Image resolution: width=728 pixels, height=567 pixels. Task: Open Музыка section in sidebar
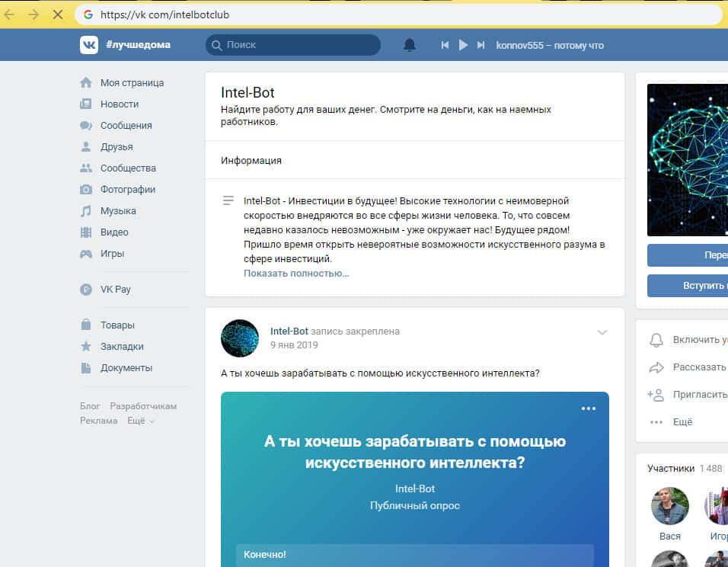click(118, 210)
